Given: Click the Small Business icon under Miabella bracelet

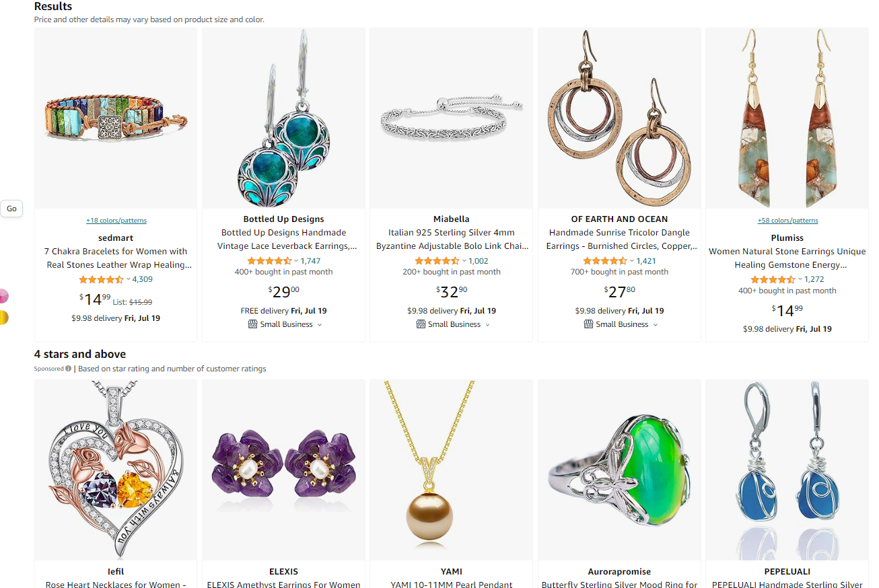Looking at the screenshot, I should tap(421, 324).
